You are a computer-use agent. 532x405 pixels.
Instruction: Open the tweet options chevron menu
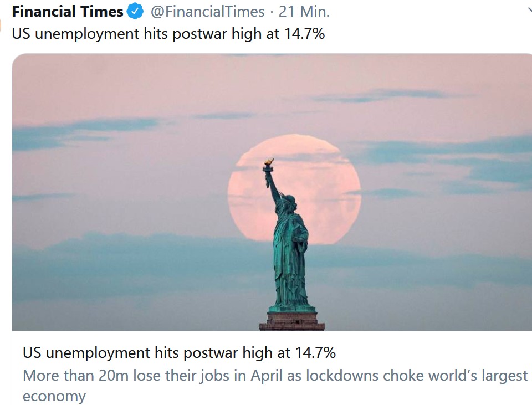tap(528, 10)
